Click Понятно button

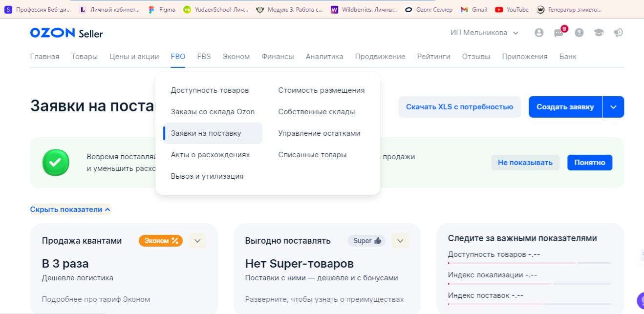pos(590,163)
